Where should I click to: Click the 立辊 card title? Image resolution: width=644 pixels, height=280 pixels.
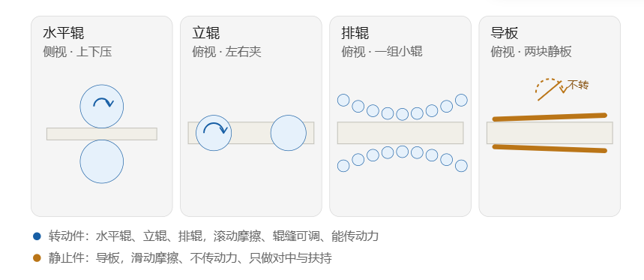coord(205,33)
